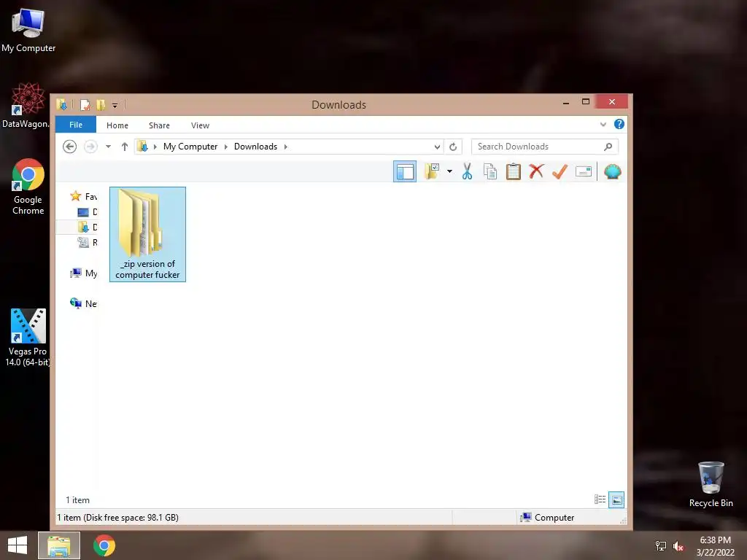Click the network tray icon
The image size is (747, 560).
(x=661, y=545)
